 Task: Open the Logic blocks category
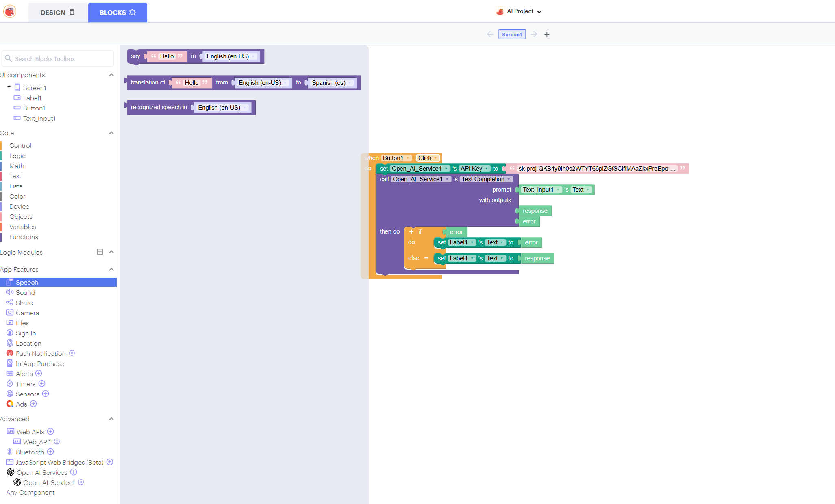pyautogui.click(x=17, y=156)
